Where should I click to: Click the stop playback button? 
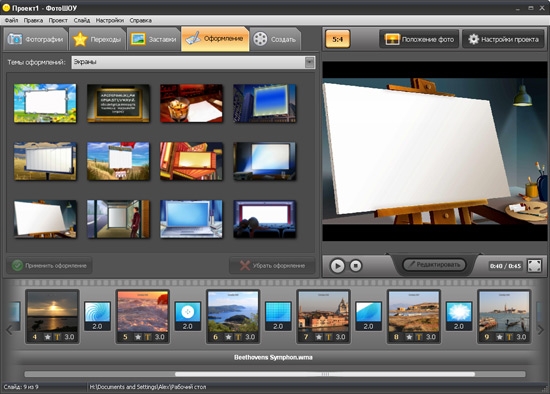pyautogui.click(x=355, y=266)
